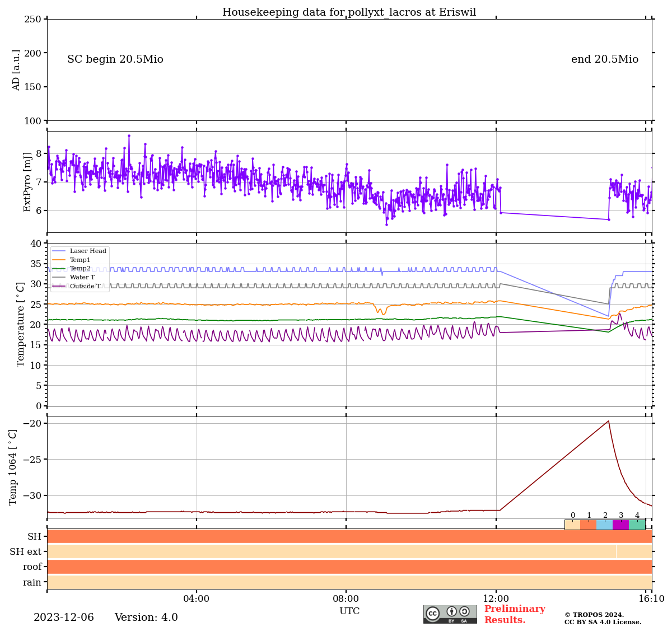Viewport: 672px width, 627px height.
Task: Click the 08:00 time tick label
Action: click(x=346, y=598)
